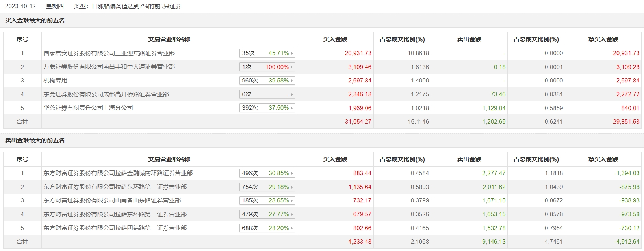Image resolution: width=644 pixels, height=251 pixels.
Task: Expand the 479次 27.77% dropdown
Action: pyautogui.click(x=267, y=214)
